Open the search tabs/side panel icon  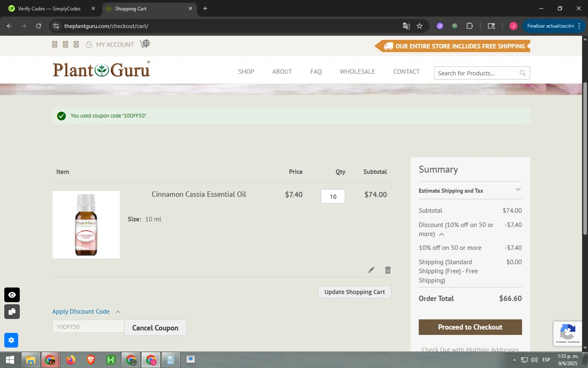click(491, 26)
